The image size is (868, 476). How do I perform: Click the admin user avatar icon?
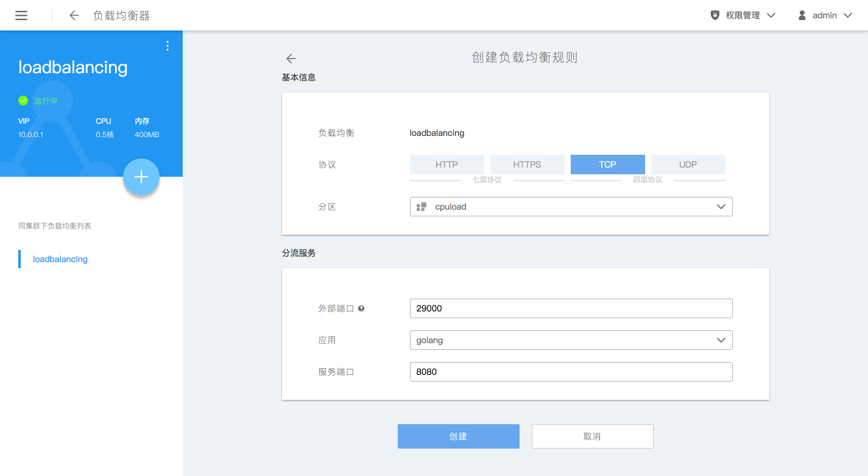(802, 15)
